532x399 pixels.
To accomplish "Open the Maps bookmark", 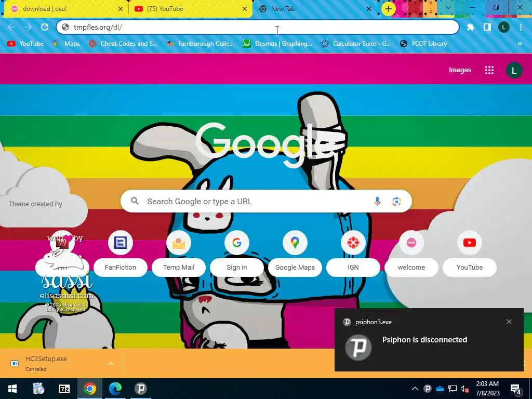I will click(x=66, y=44).
